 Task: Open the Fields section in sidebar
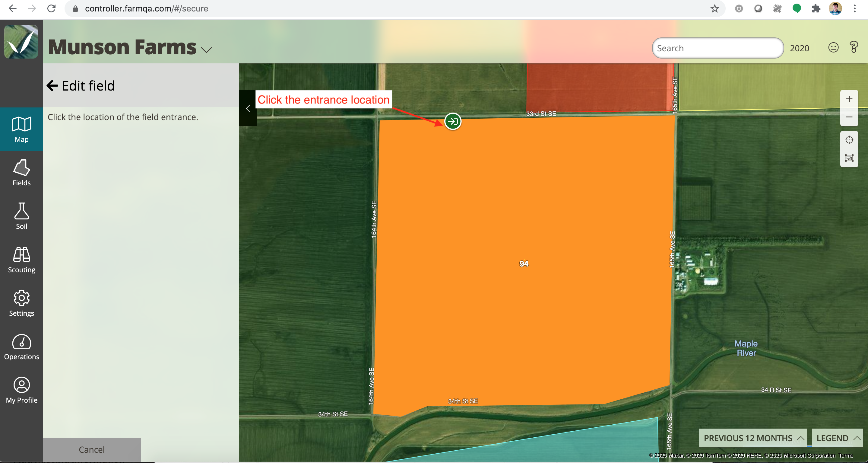(22, 173)
